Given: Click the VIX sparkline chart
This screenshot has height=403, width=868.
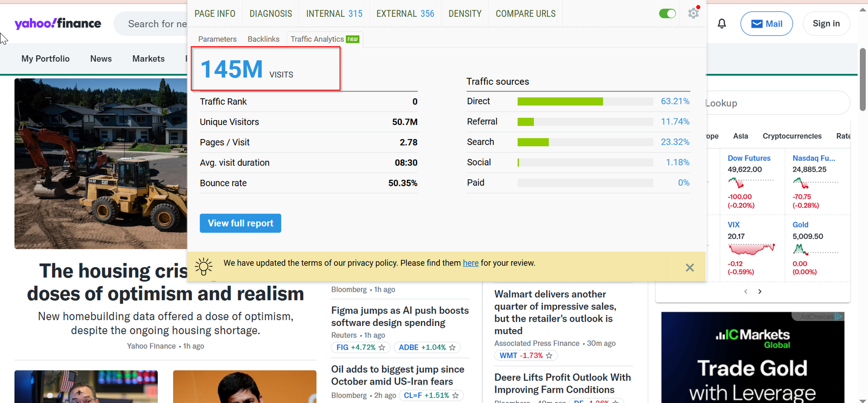Looking at the screenshot, I should [751, 249].
